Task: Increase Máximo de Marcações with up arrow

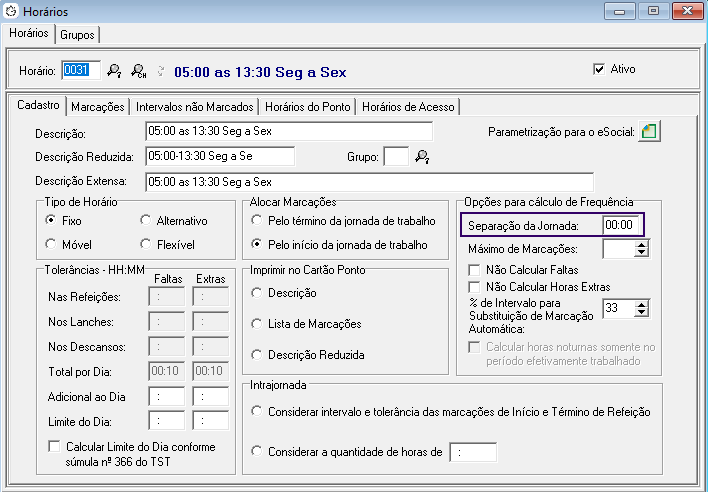Action: [641, 244]
